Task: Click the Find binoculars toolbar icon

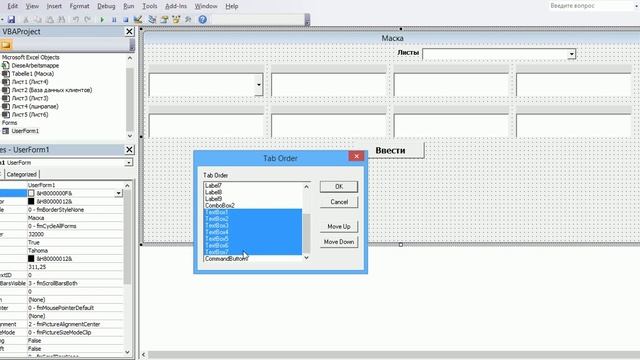Action: 62,19
